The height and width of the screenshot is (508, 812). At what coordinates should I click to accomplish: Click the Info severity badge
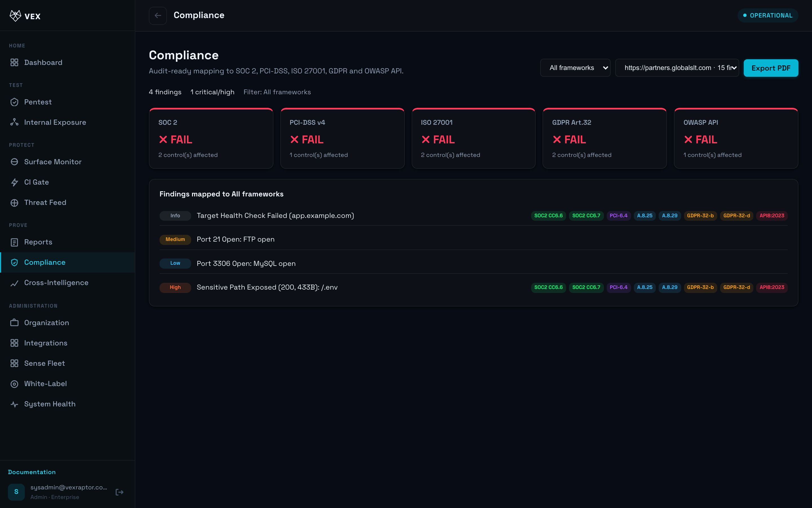coord(175,216)
